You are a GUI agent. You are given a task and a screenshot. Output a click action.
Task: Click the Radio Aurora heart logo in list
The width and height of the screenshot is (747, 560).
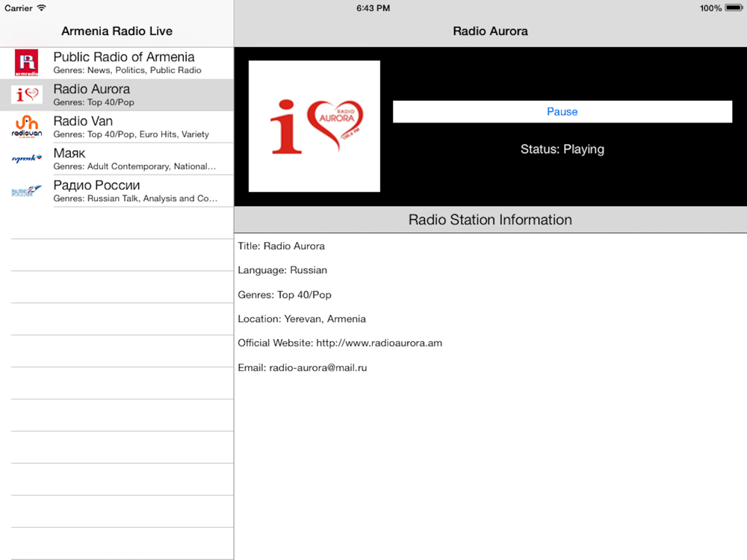(x=27, y=95)
